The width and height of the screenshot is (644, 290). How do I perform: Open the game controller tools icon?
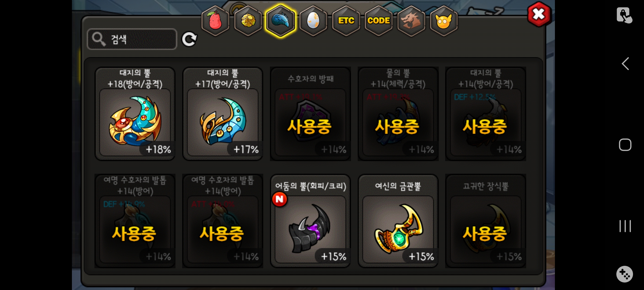click(625, 274)
